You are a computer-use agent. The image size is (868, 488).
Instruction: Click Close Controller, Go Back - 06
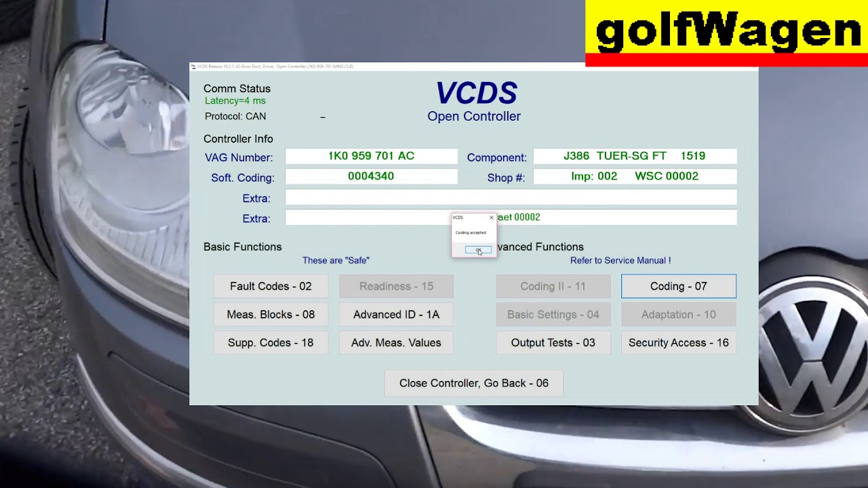(x=473, y=383)
